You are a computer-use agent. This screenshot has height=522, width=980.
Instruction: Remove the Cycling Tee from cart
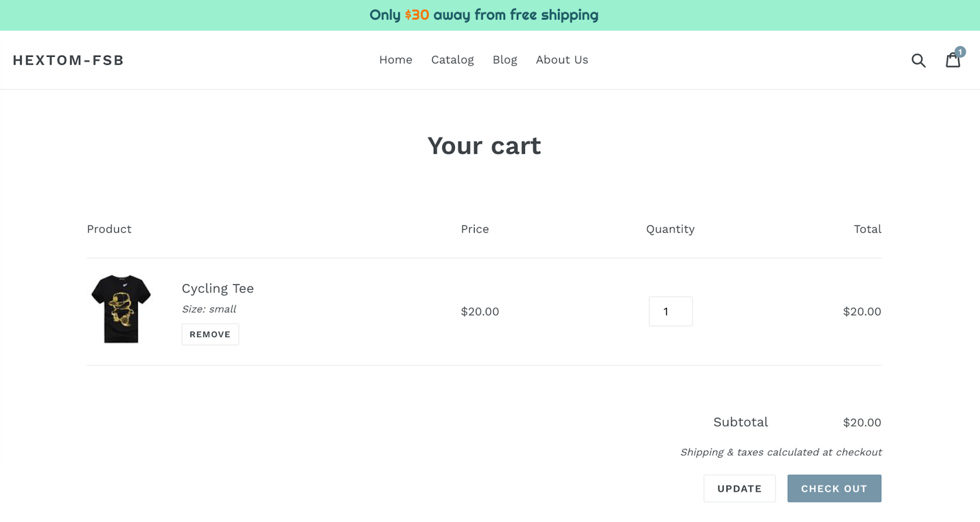[210, 335]
